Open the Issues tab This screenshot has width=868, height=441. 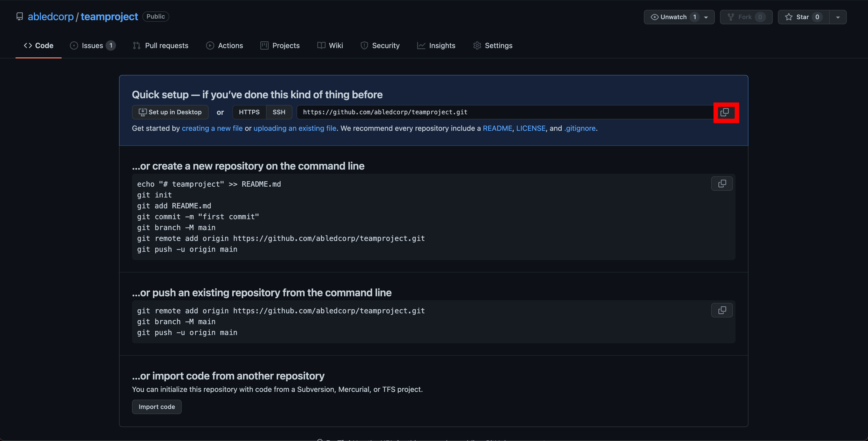pyautogui.click(x=92, y=45)
